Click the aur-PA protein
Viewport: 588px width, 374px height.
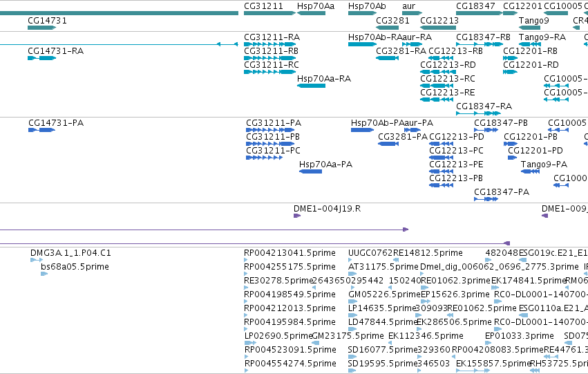(x=412, y=130)
